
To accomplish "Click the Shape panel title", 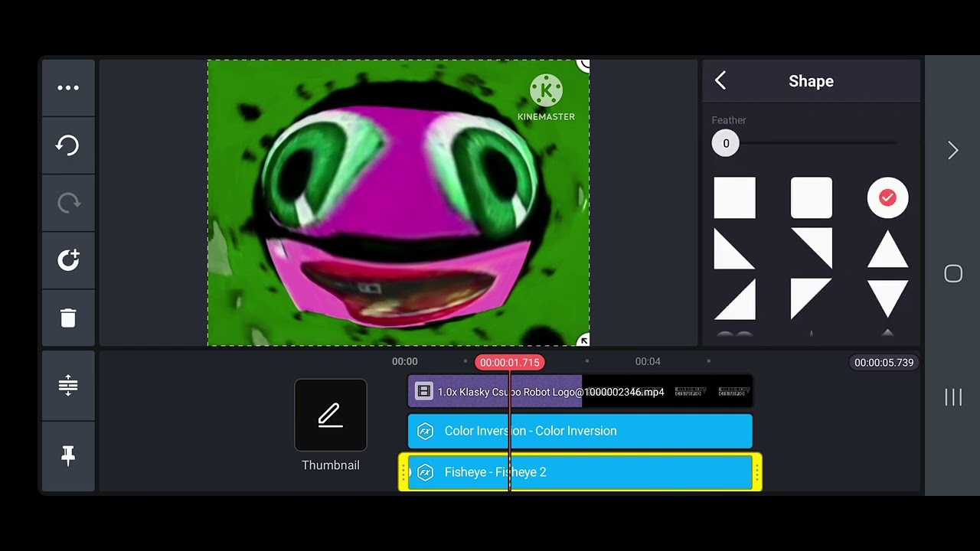I will pos(811,81).
